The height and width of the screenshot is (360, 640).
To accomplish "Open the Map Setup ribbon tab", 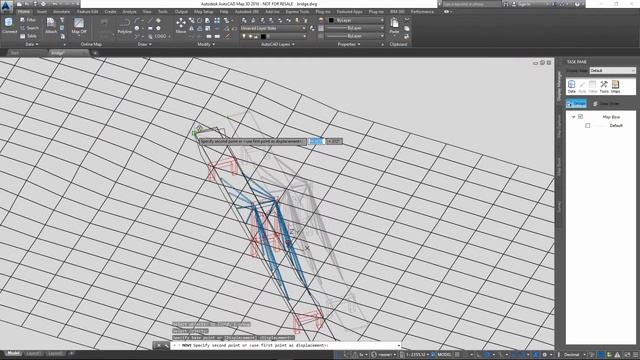I will pyautogui.click(x=204, y=12).
